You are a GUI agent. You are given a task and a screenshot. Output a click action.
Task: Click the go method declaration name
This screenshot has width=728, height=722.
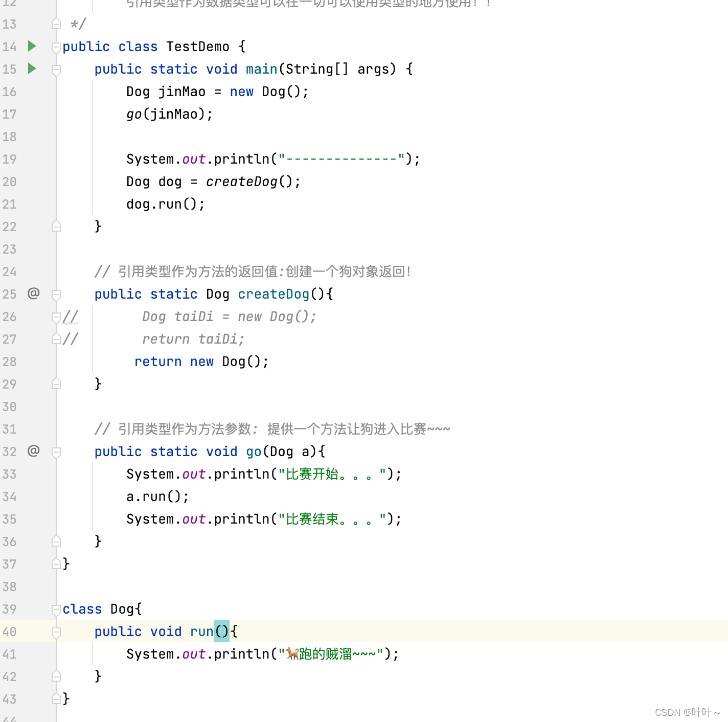254,452
